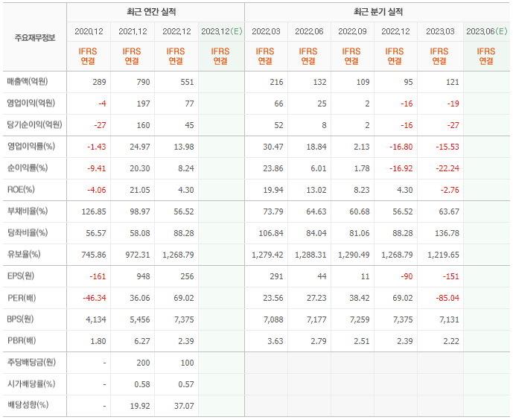Click the operating margin value 24.97

tap(140, 147)
